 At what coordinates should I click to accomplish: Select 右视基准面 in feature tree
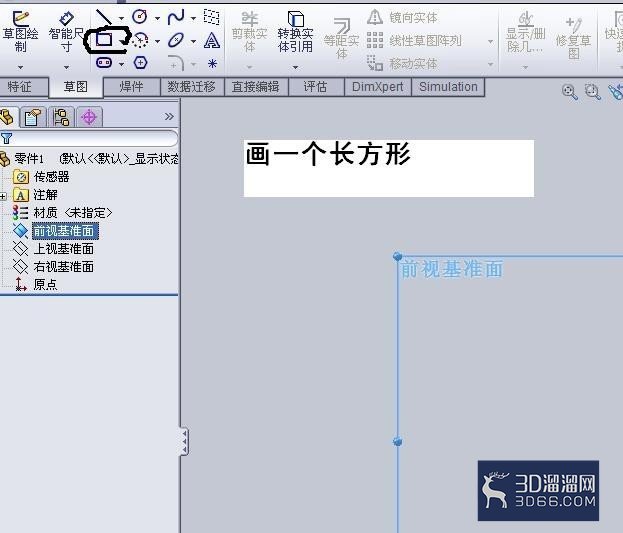54,267
